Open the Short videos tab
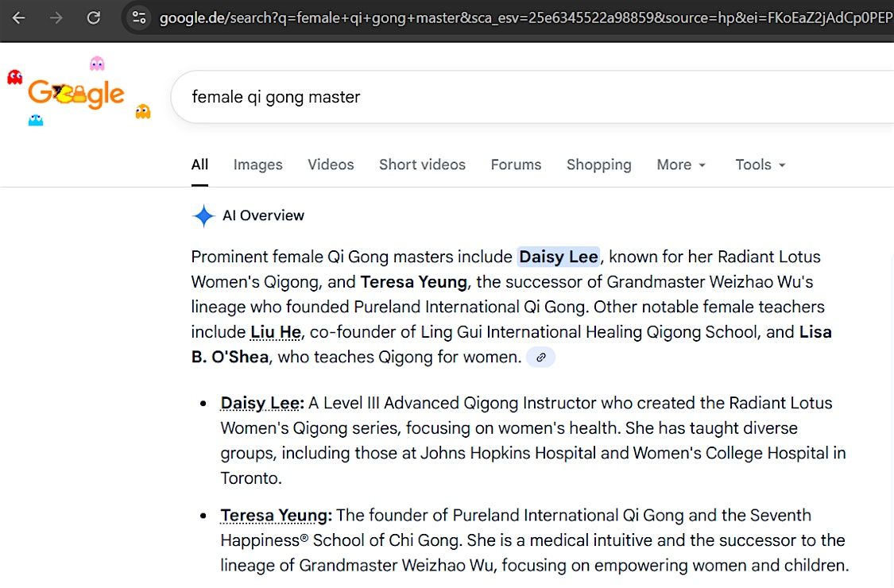The image size is (894, 588). pos(422,164)
